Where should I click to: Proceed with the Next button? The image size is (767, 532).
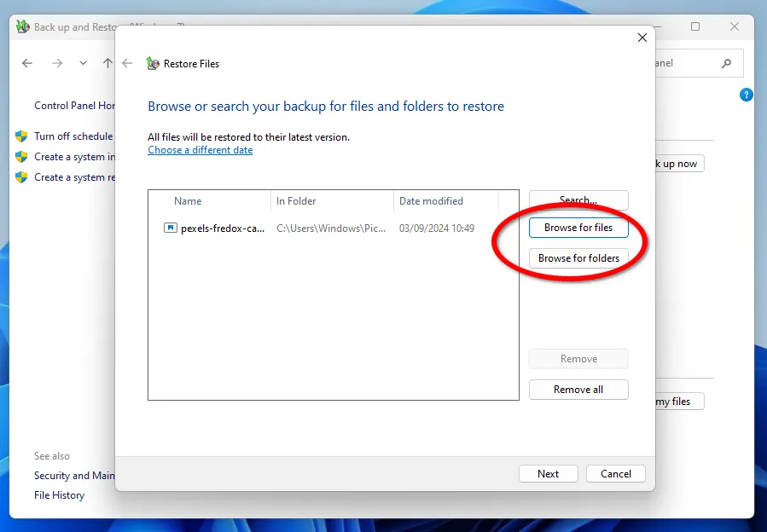(548, 474)
